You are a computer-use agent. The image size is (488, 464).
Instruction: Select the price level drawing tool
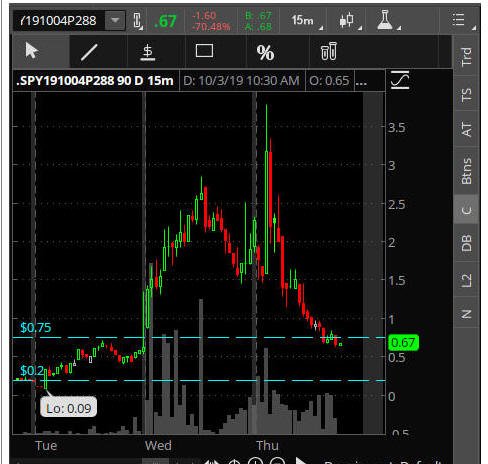point(147,53)
